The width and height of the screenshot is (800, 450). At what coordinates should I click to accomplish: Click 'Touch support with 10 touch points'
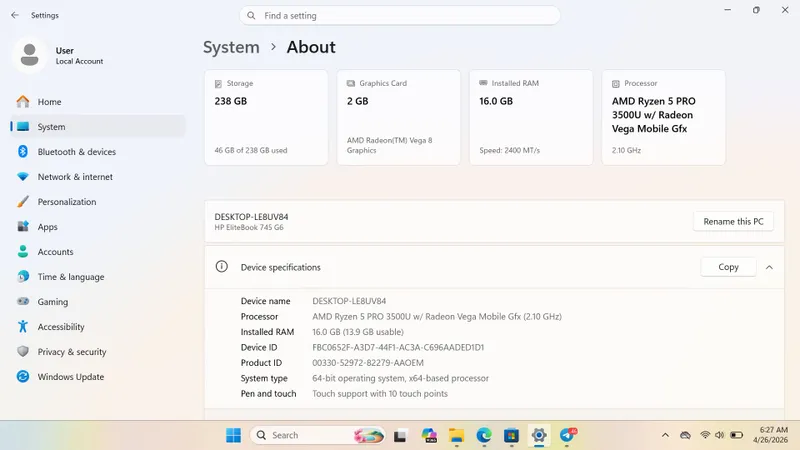click(380, 394)
